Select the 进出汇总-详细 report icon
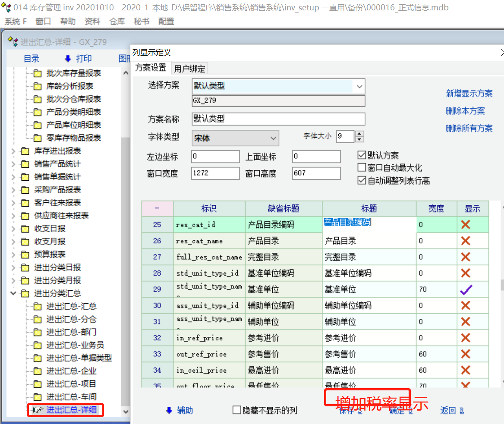 38,410
